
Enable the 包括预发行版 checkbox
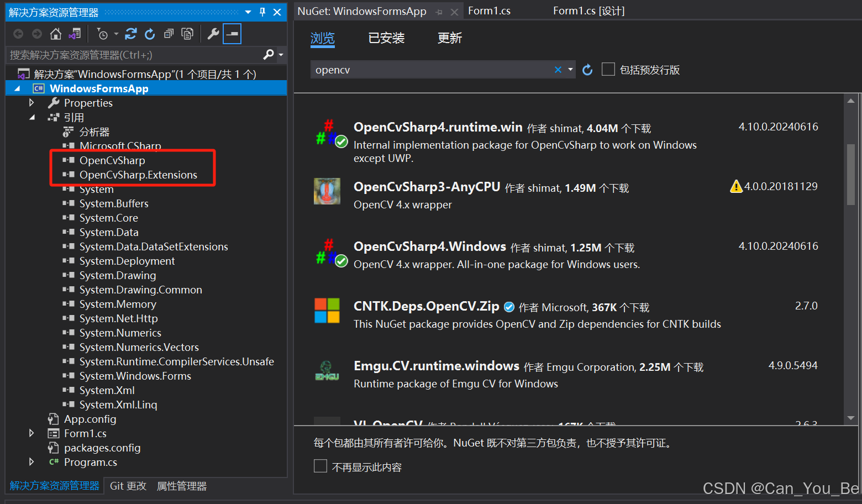608,69
